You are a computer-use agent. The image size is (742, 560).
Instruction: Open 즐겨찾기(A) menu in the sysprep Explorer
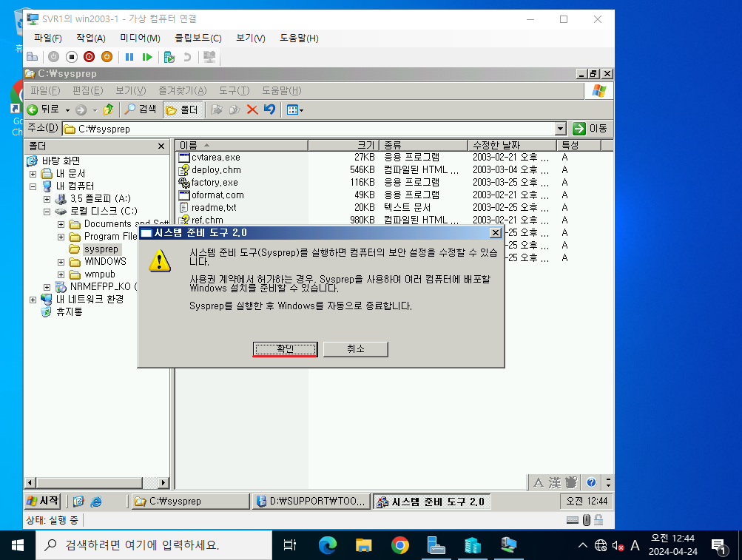tap(183, 90)
